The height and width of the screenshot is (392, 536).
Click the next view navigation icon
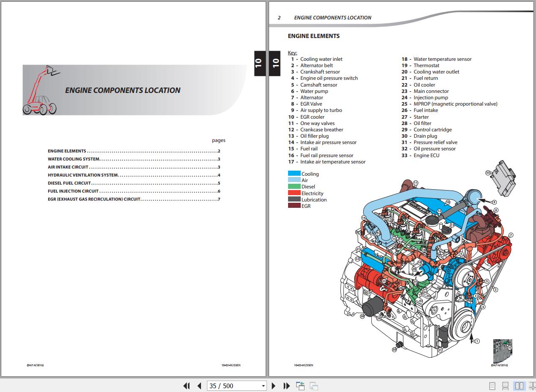click(313, 386)
